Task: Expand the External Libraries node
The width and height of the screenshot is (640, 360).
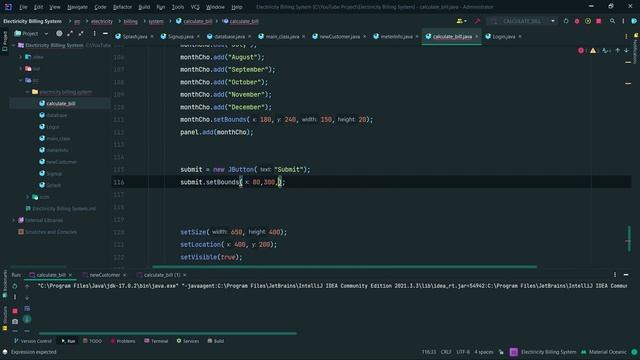Action: coord(14,220)
